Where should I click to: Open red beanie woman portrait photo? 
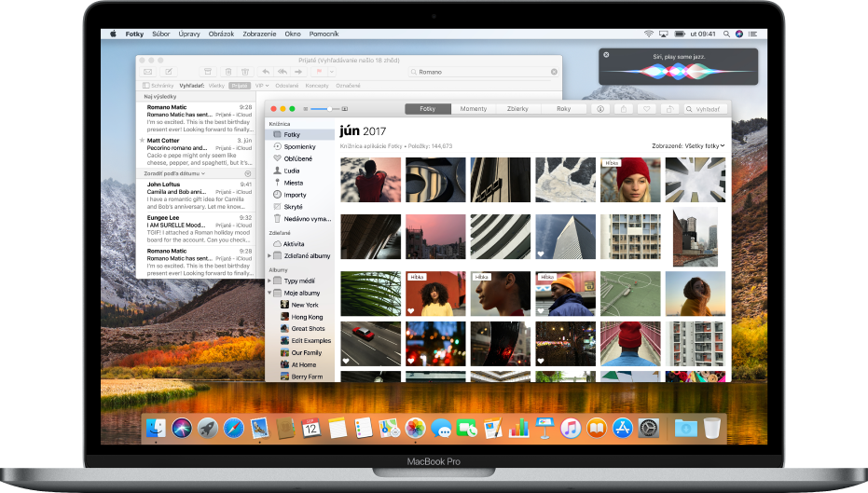pos(630,180)
